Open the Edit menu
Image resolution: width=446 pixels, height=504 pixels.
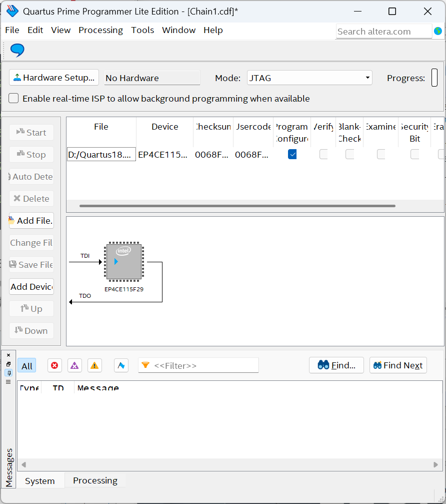click(35, 30)
